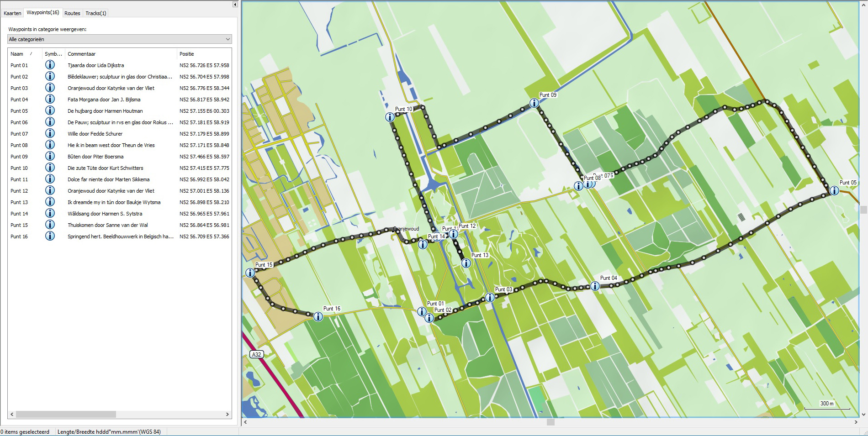Select the Punt 04 waypoint marker on map
The image size is (868, 436).
pyautogui.click(x=595, y=286)
